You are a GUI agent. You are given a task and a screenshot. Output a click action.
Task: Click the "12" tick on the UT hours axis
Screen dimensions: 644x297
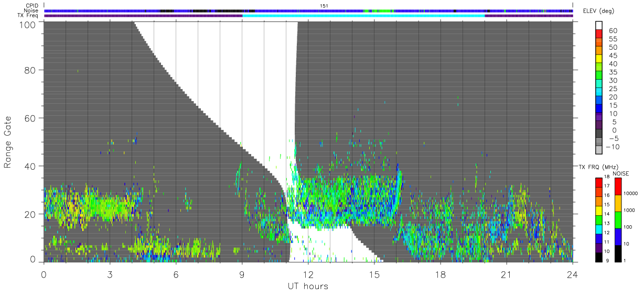point(308,274)
